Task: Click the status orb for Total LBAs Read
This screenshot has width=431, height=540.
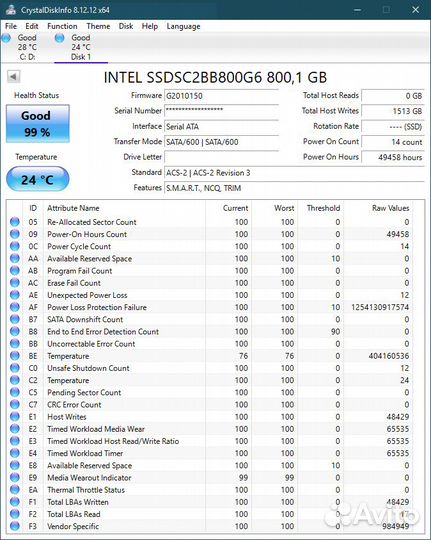Action: click(14, 514)
